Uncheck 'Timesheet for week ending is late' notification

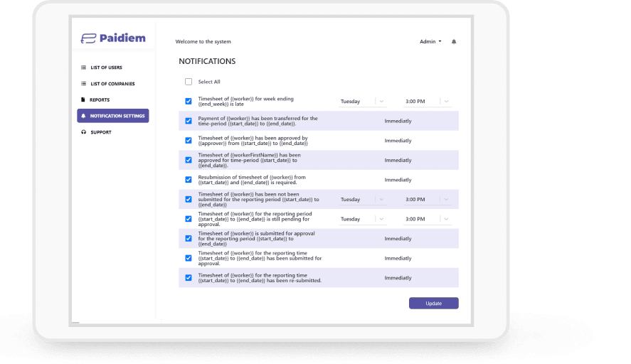(x=189, y=101)
